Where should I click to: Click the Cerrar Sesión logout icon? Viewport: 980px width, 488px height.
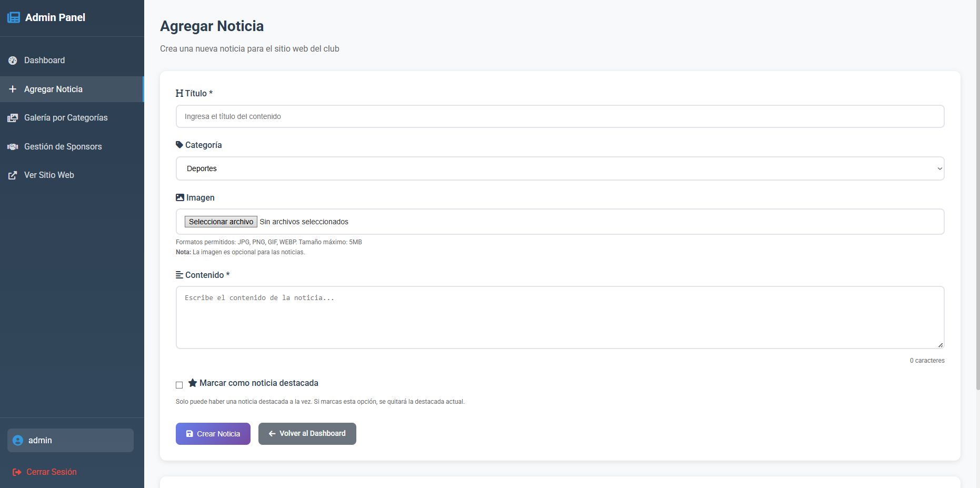coord(17,472)
